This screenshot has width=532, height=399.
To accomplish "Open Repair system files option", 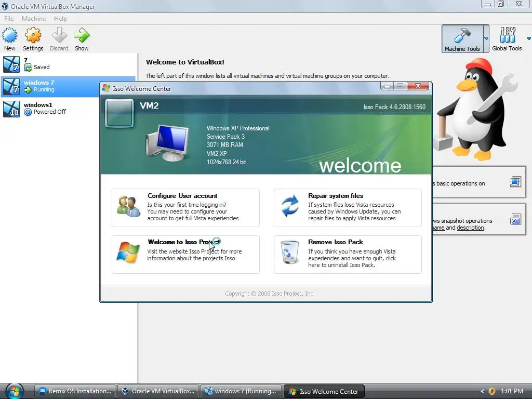I will click(x=348, y=208).
